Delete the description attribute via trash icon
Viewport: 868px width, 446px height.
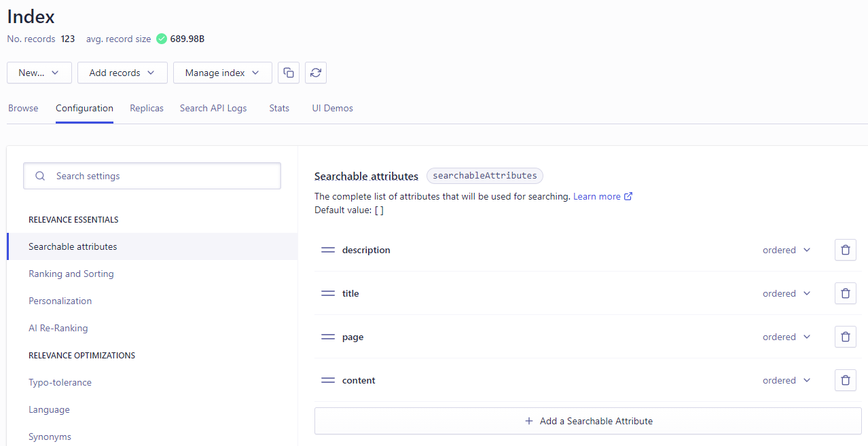tap(845, 250)
